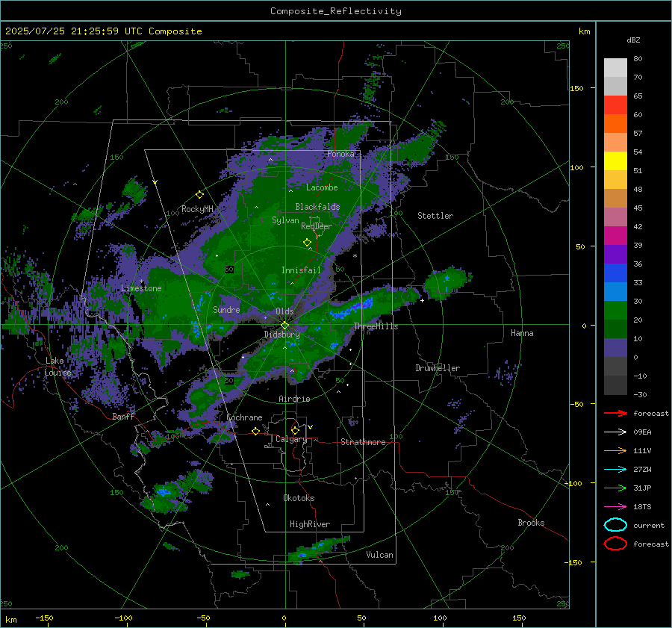Click the 09EA legend label
Screen dimensions: 672x628
point(642,432)
